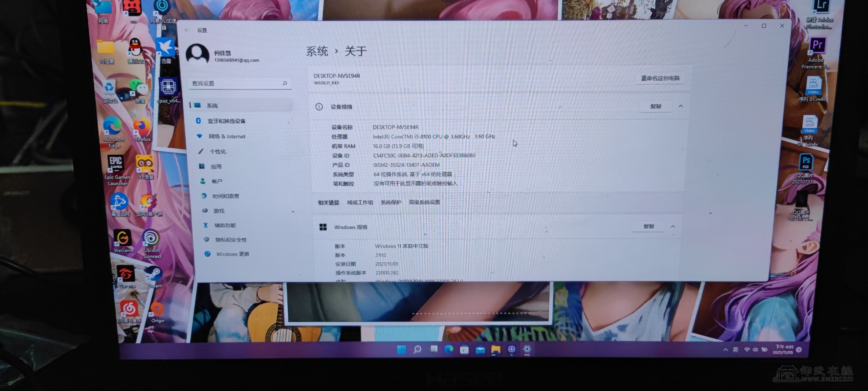Select 蓝牙和其他设备 in the sidebar
Screen dimensions: 868x391
tap(226, 121)
